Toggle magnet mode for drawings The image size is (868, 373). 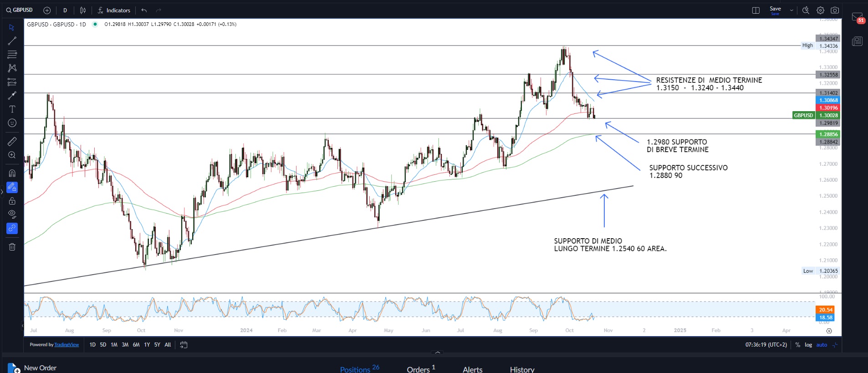click(12, 174)
